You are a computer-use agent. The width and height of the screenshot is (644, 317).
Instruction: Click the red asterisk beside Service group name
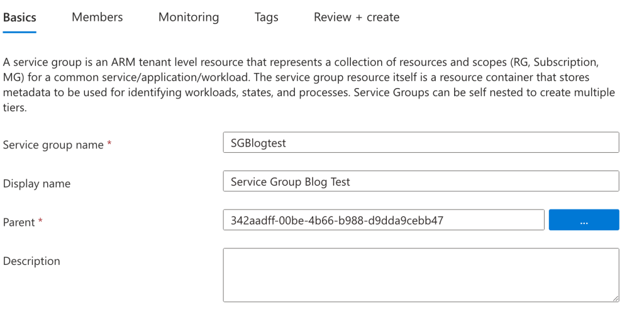click(109, 143)
